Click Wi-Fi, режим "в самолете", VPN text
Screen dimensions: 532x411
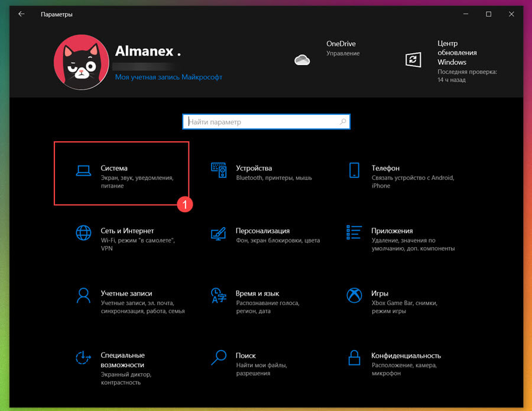138,244
